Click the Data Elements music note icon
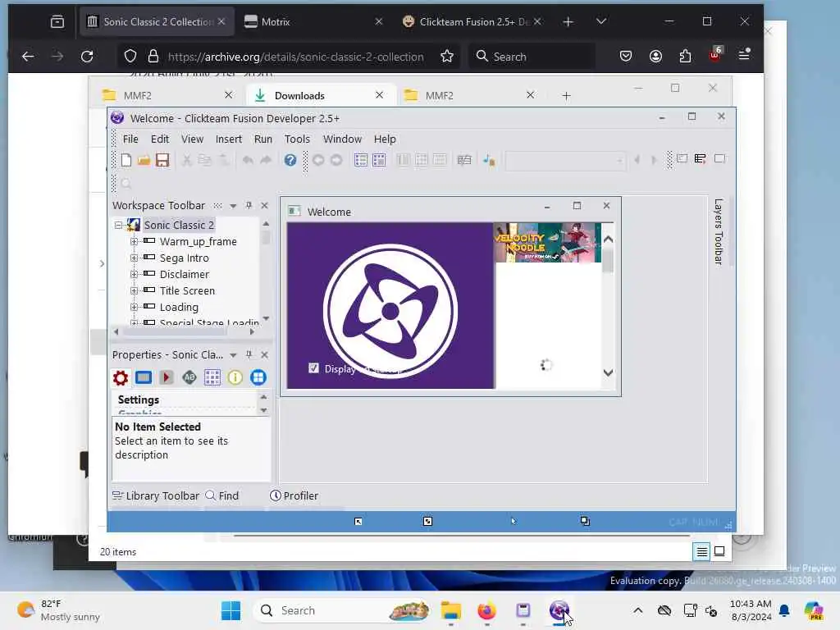The width and height of the screenshot is (840, 630). tap(489, 160)
